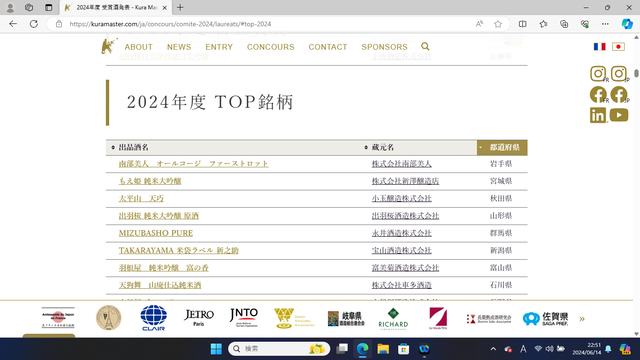Open もえ姫 純米大吟醸 link
The image size is (640, 360).
[150, 181]
